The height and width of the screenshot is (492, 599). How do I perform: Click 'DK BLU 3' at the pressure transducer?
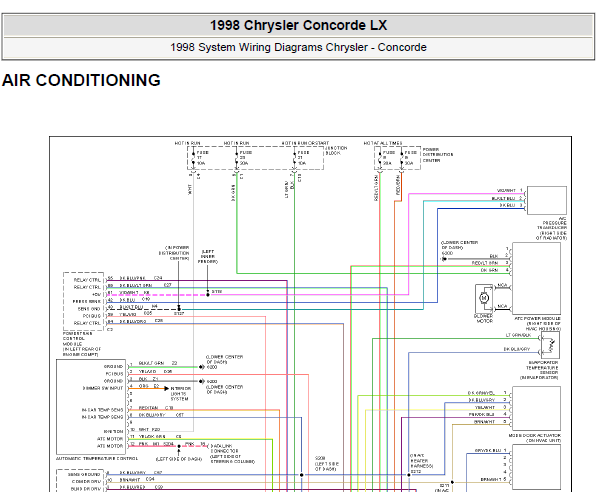[511, 206]
